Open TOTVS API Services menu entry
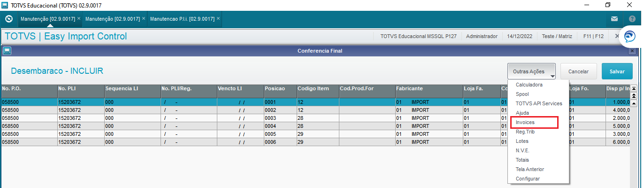The height and width of the screenshot is (188, 644). (538, 103)
